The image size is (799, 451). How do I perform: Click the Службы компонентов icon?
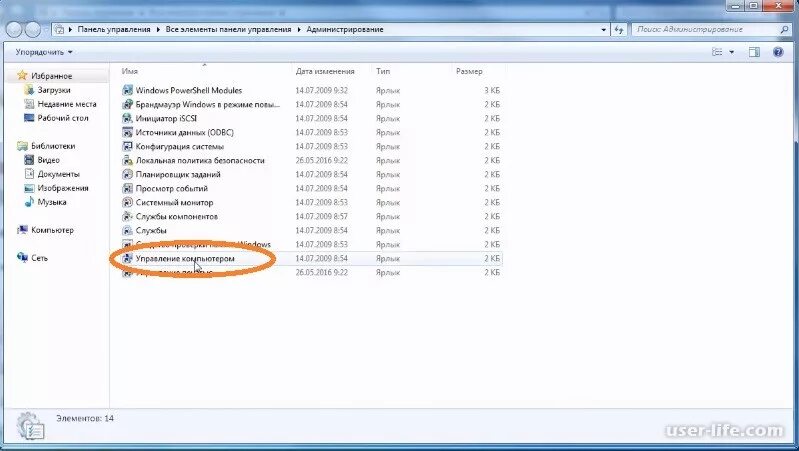[x=127, y=217]
